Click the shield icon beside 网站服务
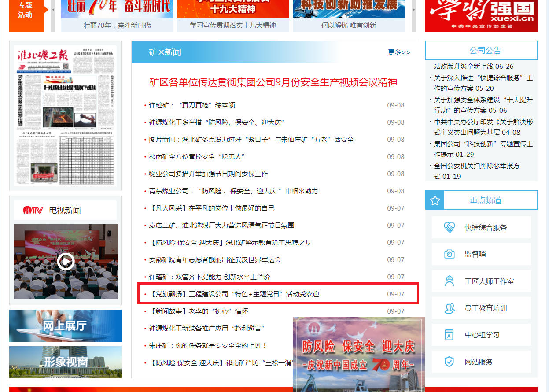Screen dimensions: 549x392 click(449, 362)
